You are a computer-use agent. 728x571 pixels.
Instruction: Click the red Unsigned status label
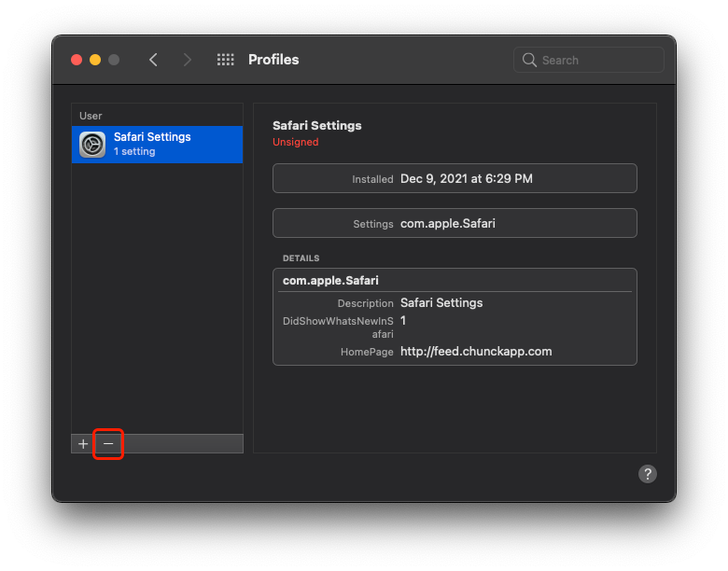click(x=295, y=142)
